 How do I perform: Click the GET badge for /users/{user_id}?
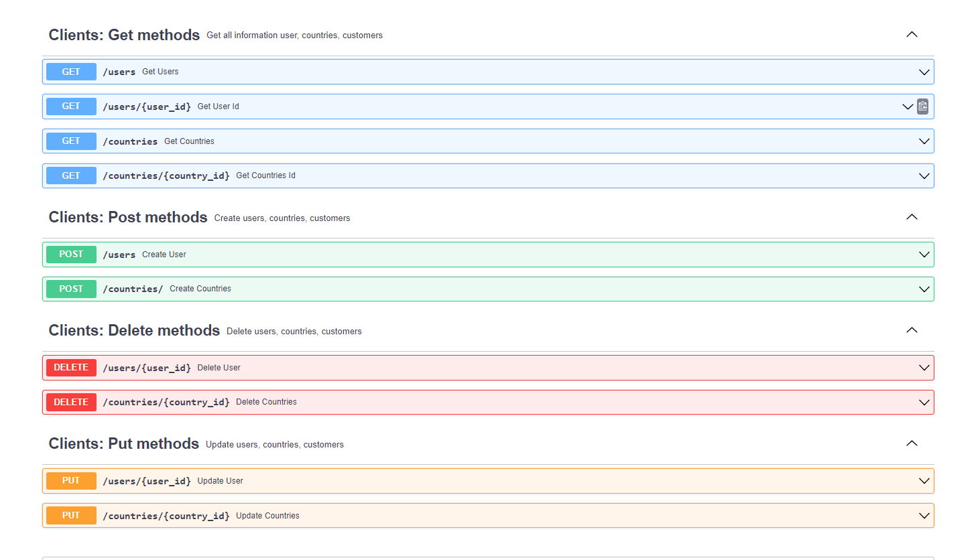pos(71,107)
